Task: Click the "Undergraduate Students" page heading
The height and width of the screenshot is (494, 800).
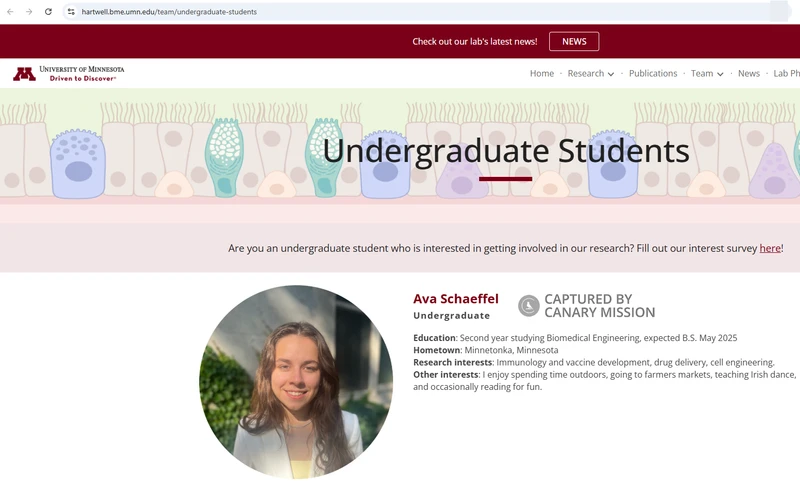Action: click(506, 150)
